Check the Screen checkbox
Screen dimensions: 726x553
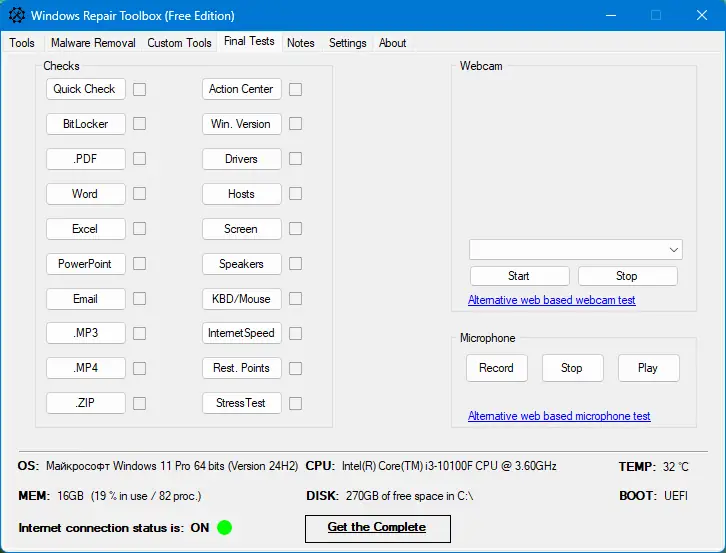[295, 229]
